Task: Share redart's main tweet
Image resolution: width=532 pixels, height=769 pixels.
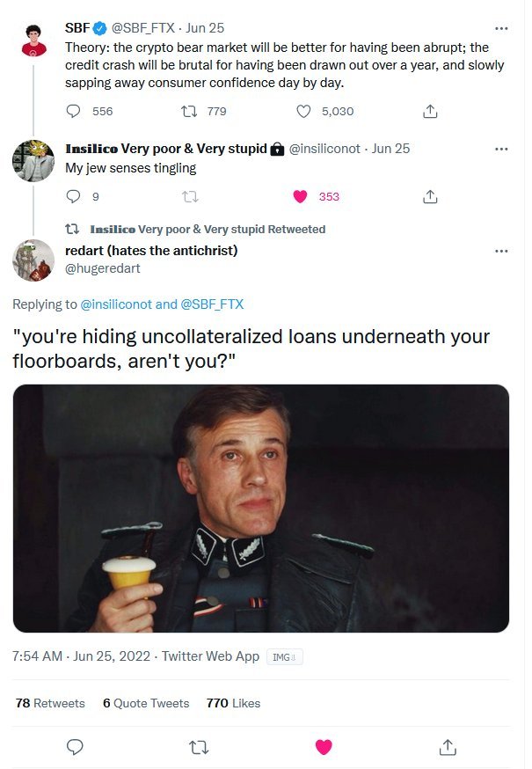Action: 448,747
